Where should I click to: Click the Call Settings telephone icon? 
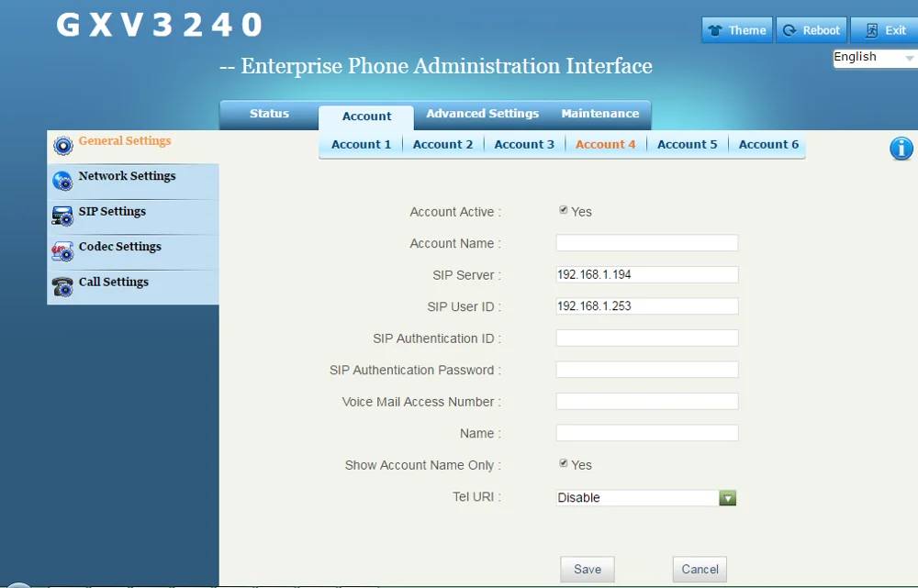[x=62, y=287]
